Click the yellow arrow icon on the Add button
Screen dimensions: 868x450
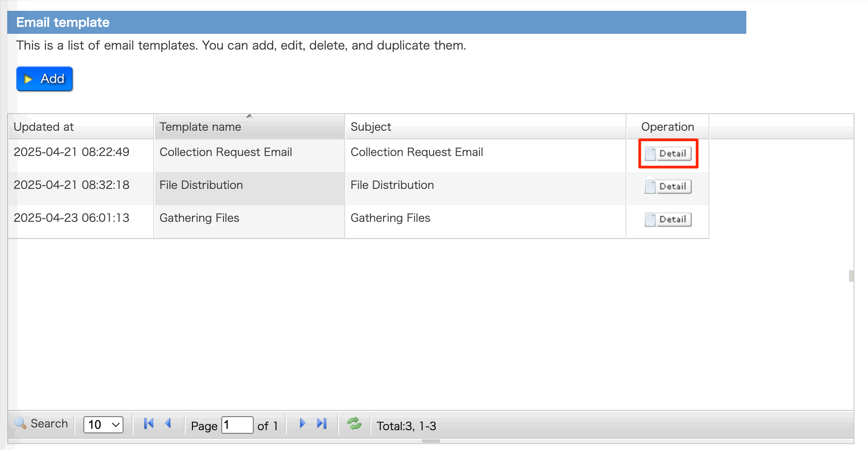(29, 78)
